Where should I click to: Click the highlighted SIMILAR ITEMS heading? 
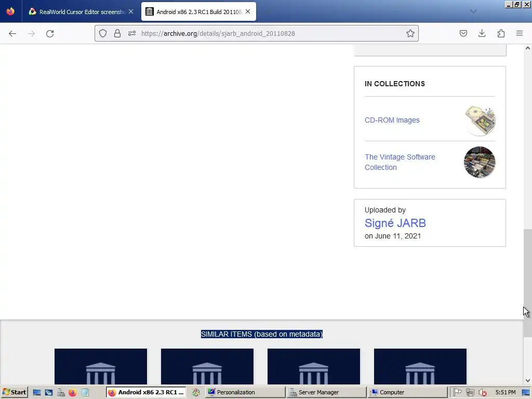point(262,334)
